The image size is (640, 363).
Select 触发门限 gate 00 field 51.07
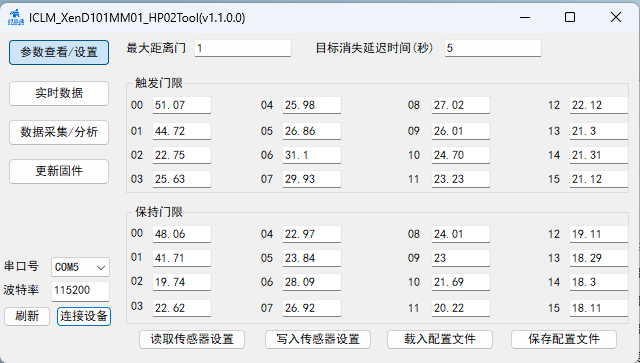tap(182, 105)
